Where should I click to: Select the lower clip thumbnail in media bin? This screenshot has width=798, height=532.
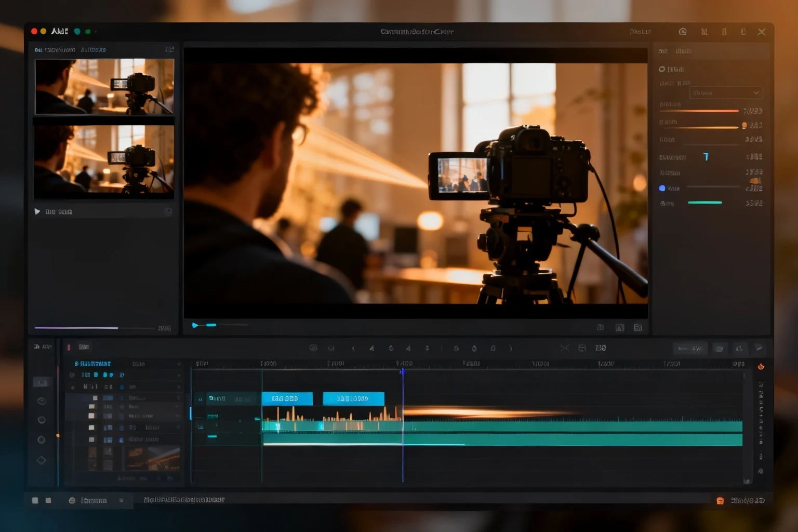click(104, 162)
